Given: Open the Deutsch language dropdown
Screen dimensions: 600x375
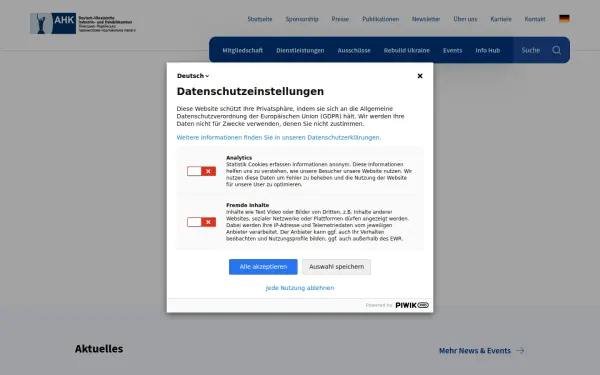Looking at the screenshot, I should click(193, 76).
